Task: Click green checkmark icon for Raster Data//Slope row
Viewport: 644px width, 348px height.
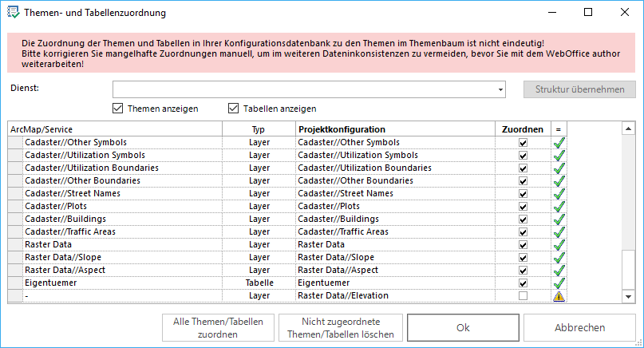Action: pyautogui.click(x=559, y=257)
